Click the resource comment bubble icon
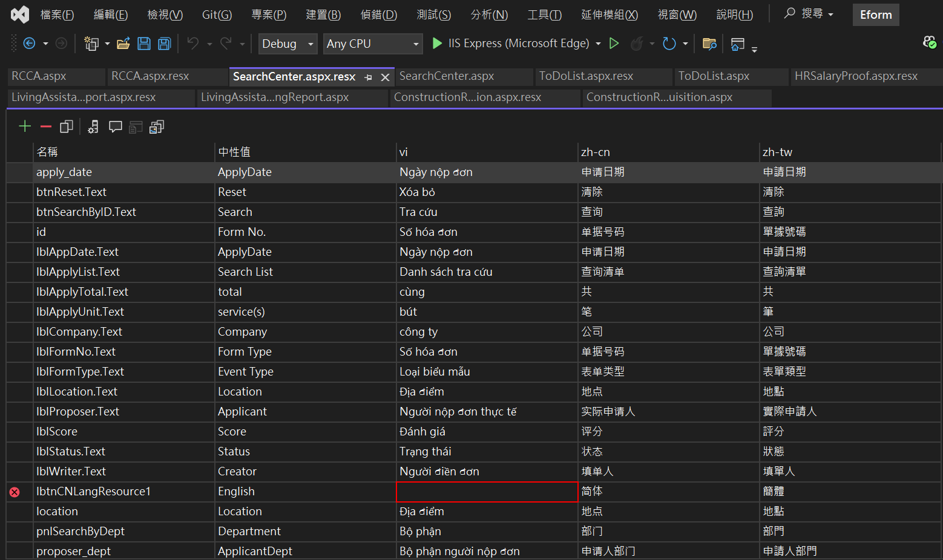Screen dimensions: 943x560 115,126
